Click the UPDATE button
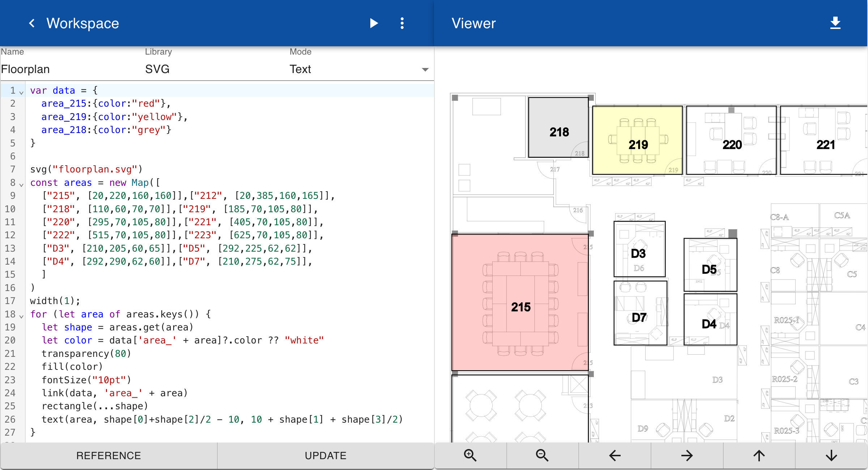The image size is (868, 470). (x=325, y=456)
